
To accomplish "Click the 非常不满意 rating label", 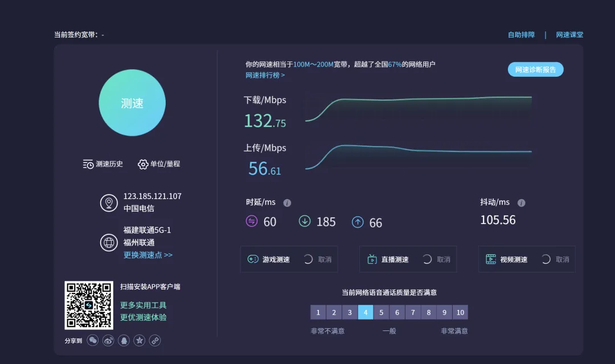I will point(327,331).
